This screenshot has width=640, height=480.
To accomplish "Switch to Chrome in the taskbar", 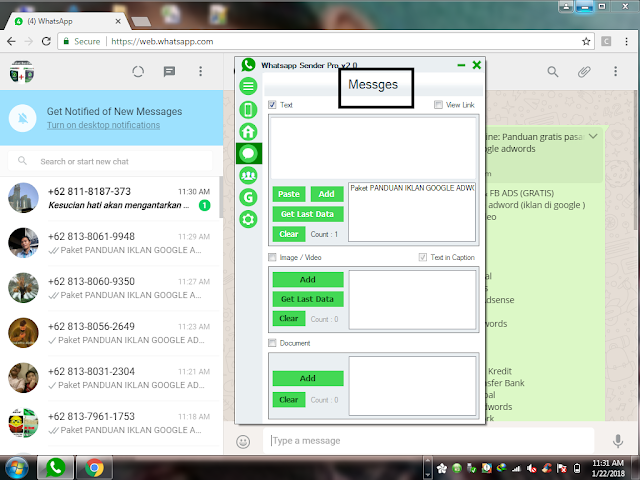I will [x=94, y=468].
